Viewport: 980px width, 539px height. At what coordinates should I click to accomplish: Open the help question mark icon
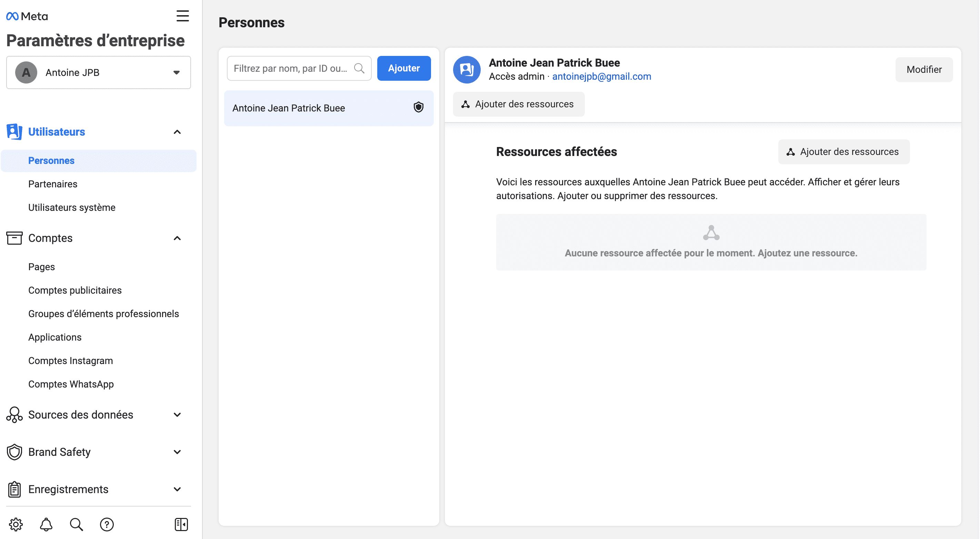click(x=107, y=524)
